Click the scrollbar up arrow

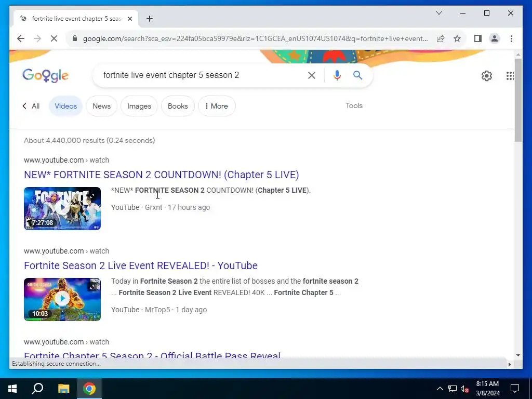pyautogui.click(x=518, y=54)
